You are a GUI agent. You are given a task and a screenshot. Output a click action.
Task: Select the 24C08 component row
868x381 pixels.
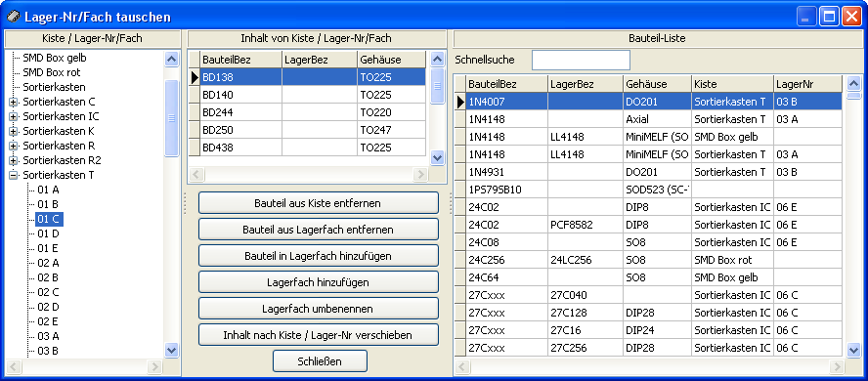coord(648,242)
